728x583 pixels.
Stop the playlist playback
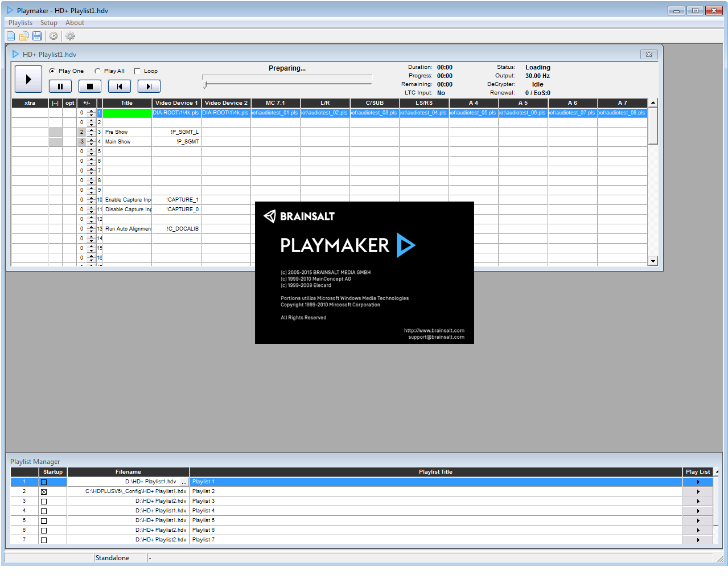tap(90, 87)
